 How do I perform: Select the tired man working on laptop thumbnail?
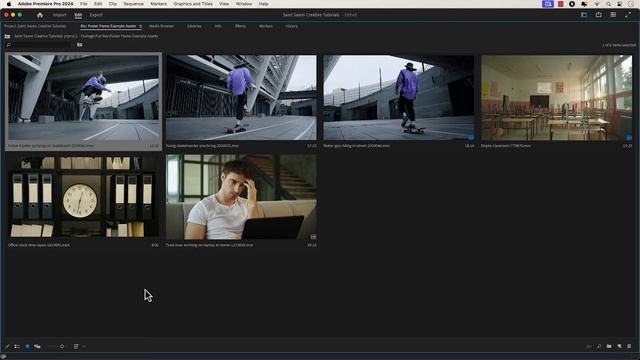241,197
